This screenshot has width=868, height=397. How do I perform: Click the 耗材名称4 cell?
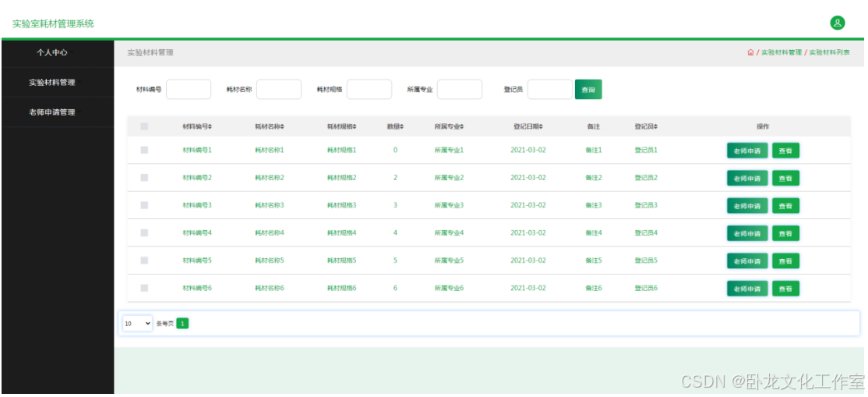(x=269, y=233)
